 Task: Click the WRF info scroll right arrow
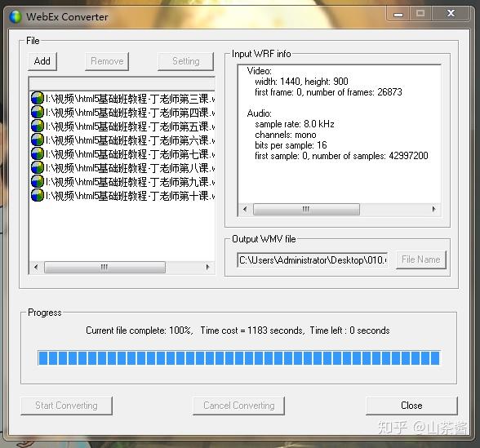[x=433, y=209]
